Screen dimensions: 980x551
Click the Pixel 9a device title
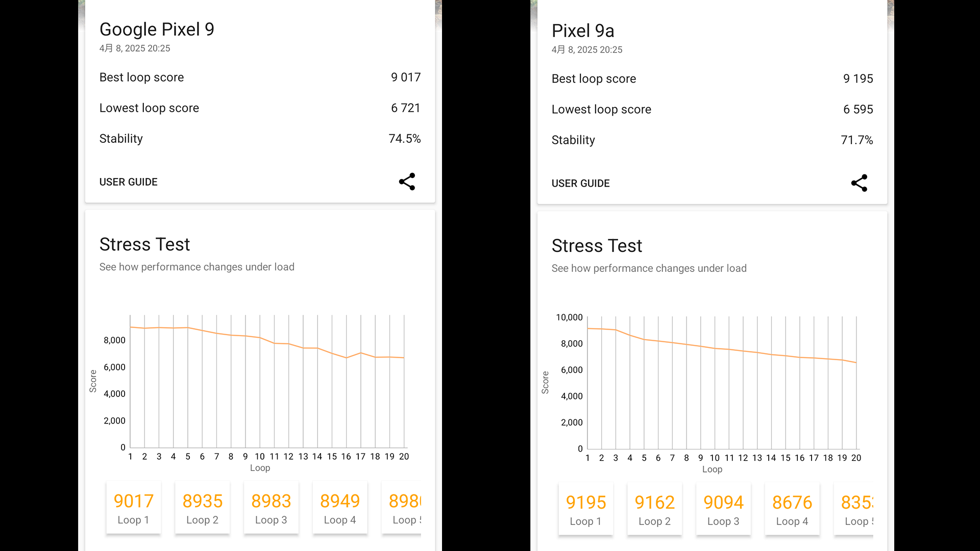pyautogui.click(x=583, y=31)
